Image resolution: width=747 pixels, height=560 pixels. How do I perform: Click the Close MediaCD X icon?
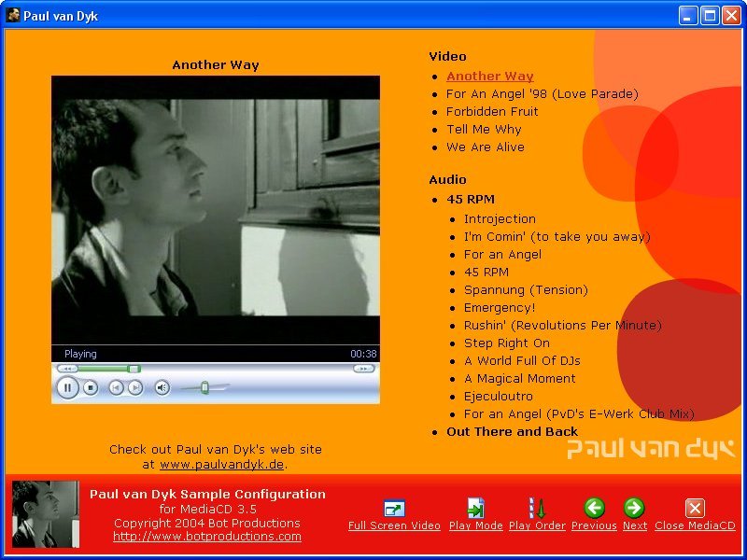tap(695, 508)
